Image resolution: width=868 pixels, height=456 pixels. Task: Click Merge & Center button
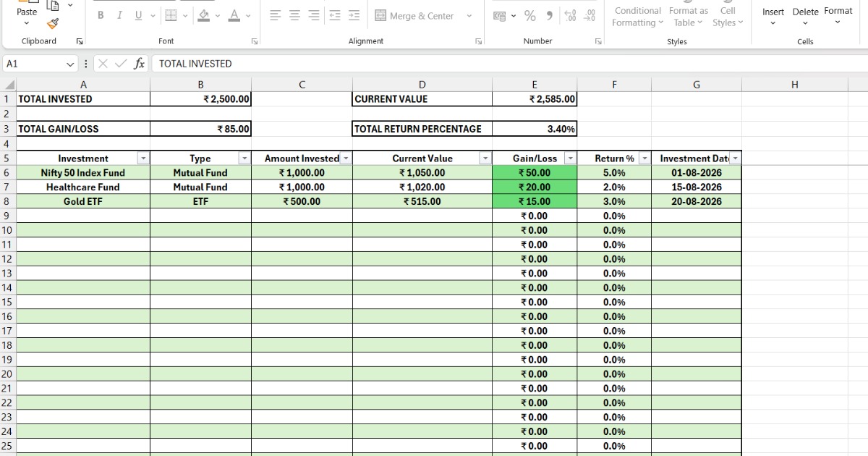click(414, 15)
